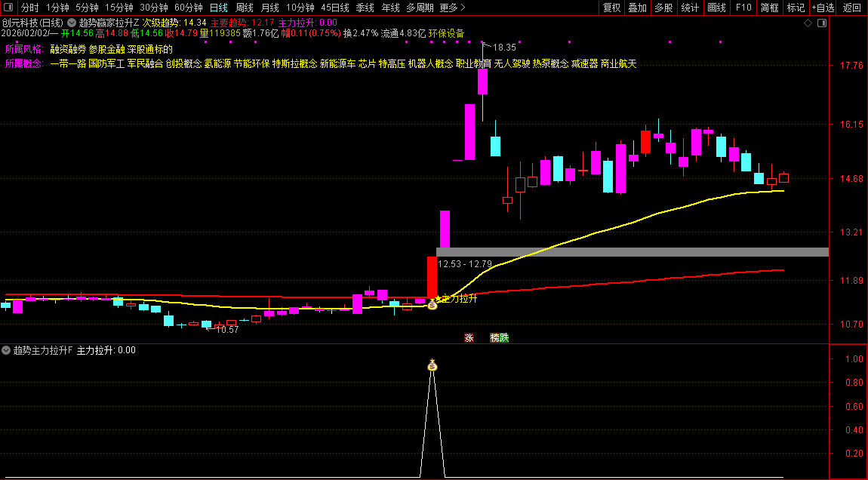This screenshot has width=868, height=480.
Task: Click the gray 12.53 - 12.79 gap band
Action: coord(633,252)
